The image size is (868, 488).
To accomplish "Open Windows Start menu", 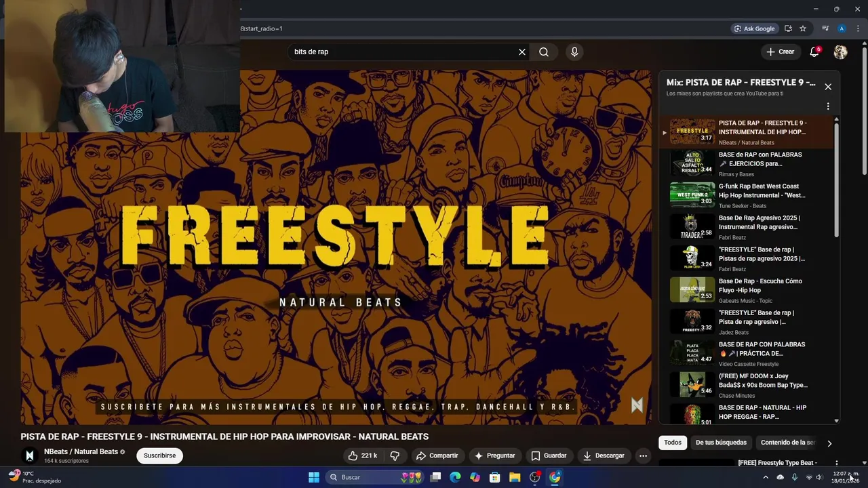I will click(x=314, y=477).
